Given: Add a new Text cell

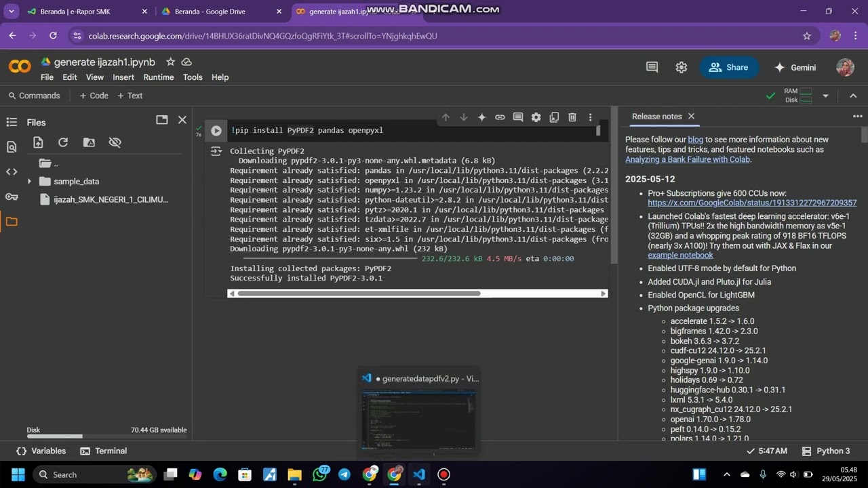Looking at the screenshot, I should click(130, 96).
